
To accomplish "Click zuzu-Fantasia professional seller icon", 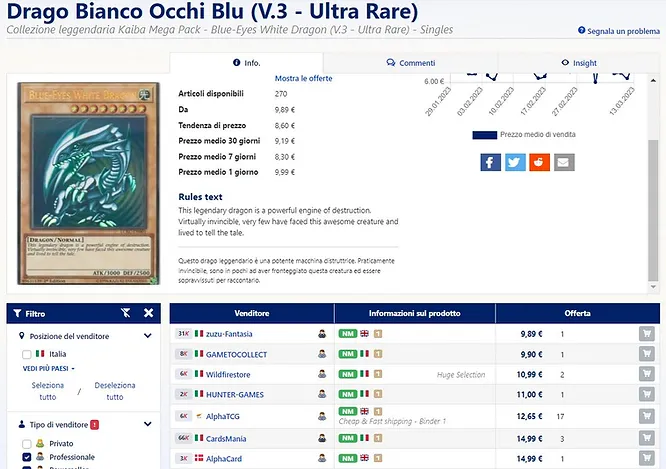I will coord(322,334).
